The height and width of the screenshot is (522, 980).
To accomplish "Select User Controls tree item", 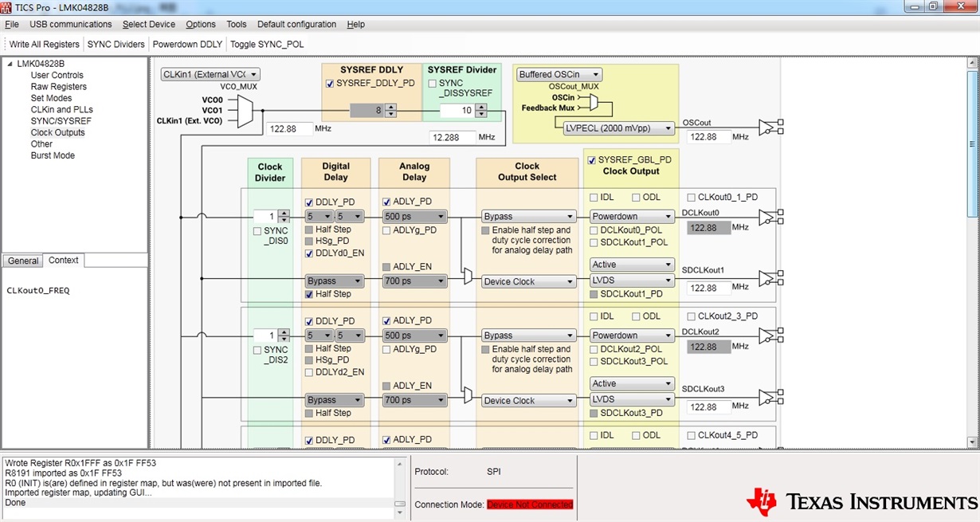I will tap(57, 76).
